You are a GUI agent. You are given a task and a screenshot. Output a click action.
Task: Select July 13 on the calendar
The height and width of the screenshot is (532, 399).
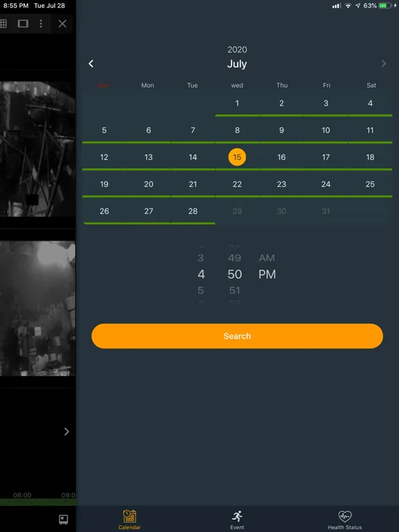coord(149,157)
